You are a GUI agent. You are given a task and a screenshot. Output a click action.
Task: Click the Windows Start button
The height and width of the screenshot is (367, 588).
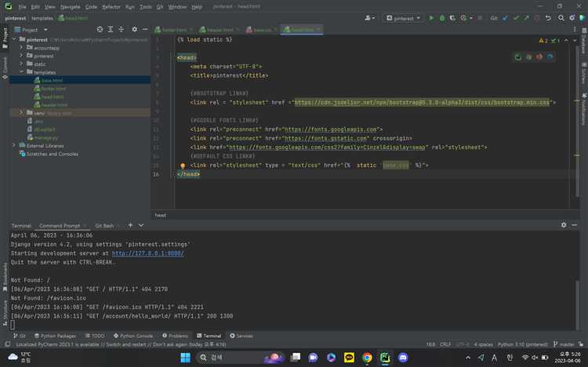pos(185,358)
